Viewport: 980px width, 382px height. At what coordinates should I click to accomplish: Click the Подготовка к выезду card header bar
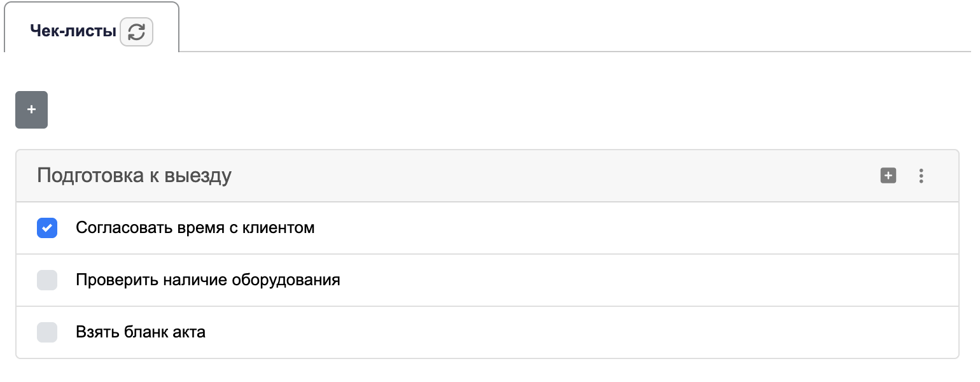coord(487,176)
